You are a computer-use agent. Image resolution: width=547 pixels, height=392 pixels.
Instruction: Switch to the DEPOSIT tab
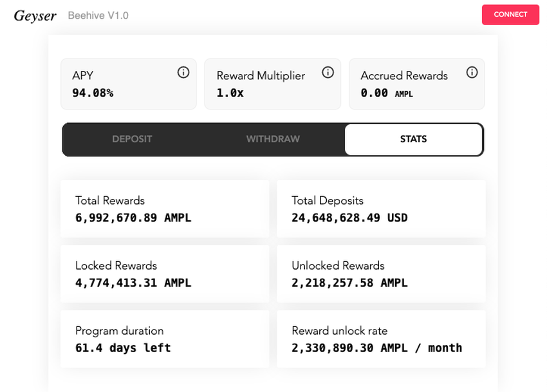click(x=132, y=139)
